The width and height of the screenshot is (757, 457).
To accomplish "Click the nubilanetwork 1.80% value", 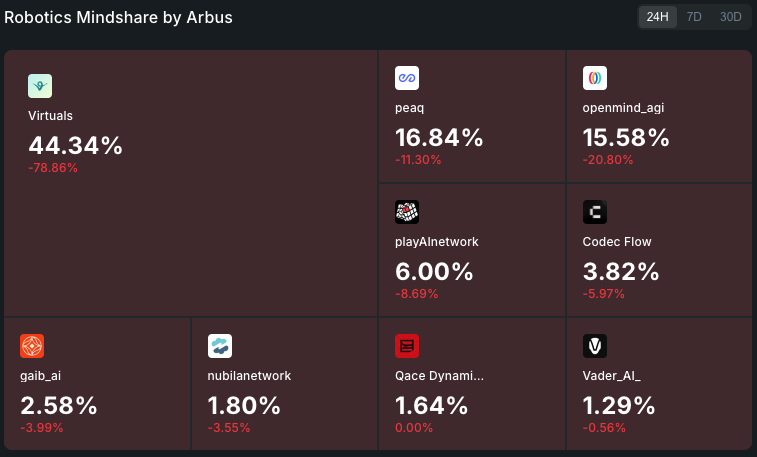I will coord(246,405).
